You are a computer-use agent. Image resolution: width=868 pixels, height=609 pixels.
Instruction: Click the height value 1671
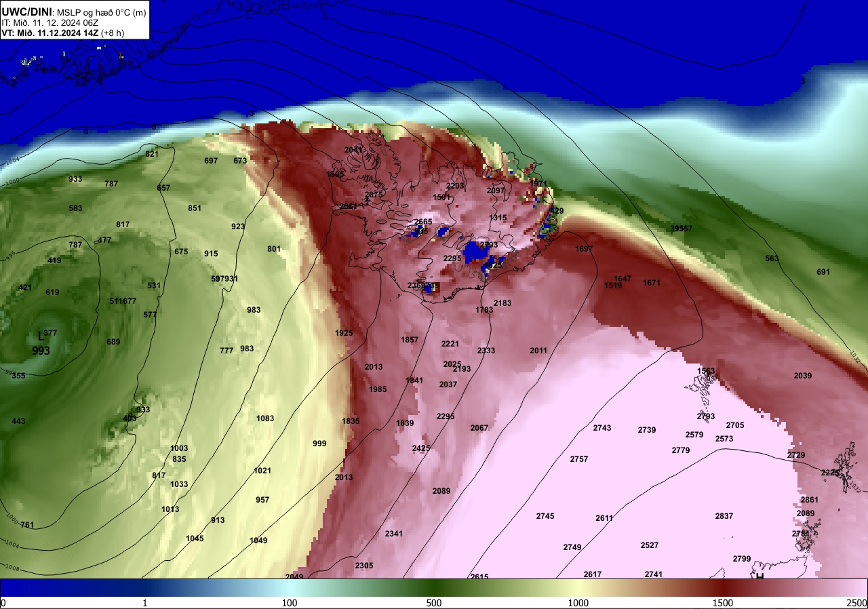pyautogui.click(x=652, y=283)
